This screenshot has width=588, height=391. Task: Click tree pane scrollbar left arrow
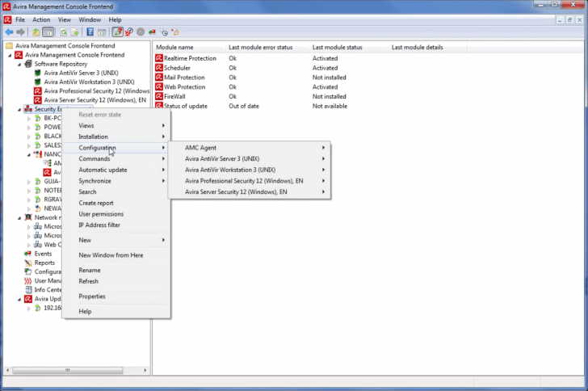(x=7, y=370)
